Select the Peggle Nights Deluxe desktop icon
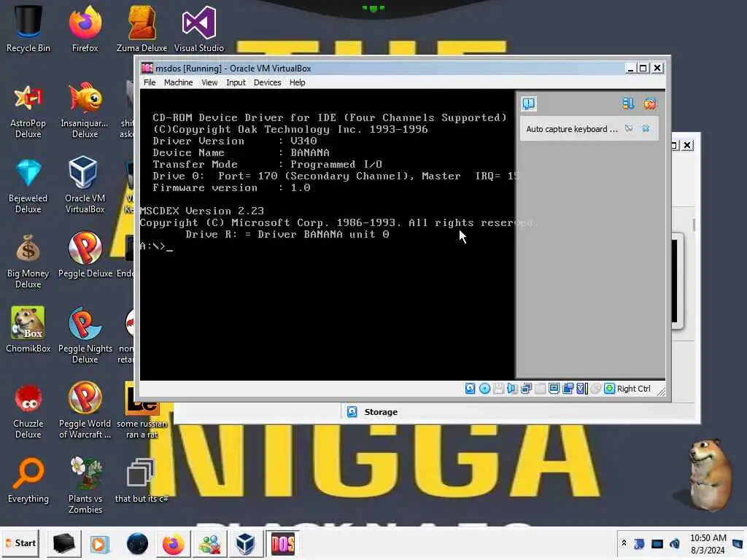The width and height of the screenshot is (747, 560). [x=85, y=335]
